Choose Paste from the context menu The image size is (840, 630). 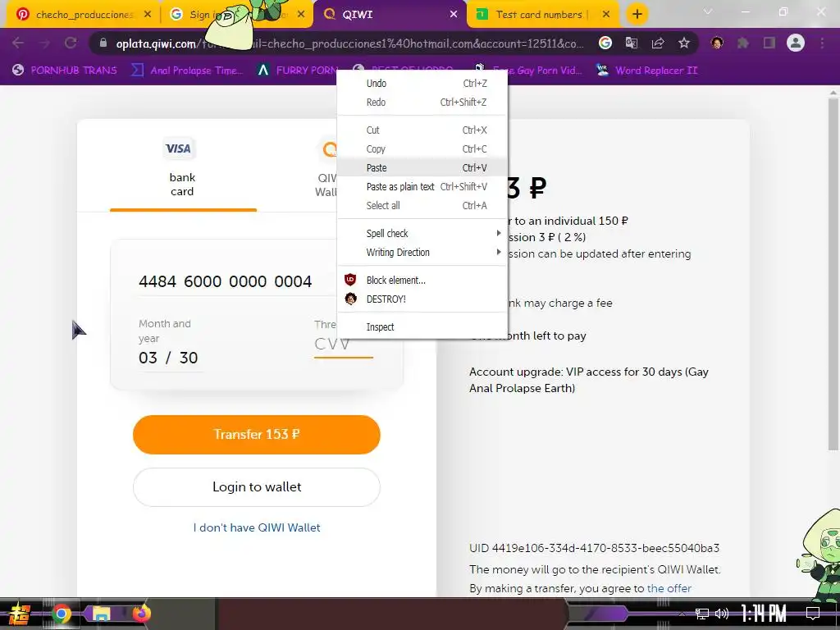422,167
